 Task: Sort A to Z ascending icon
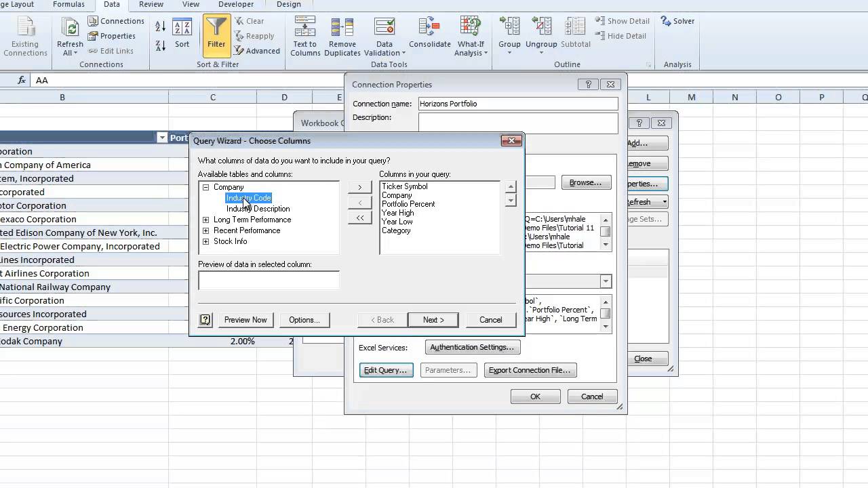click(x=161, y=26)
